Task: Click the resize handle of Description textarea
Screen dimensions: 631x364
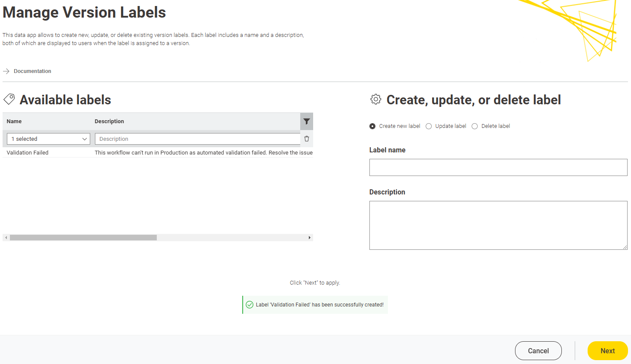Action: (x=625, y=247)
